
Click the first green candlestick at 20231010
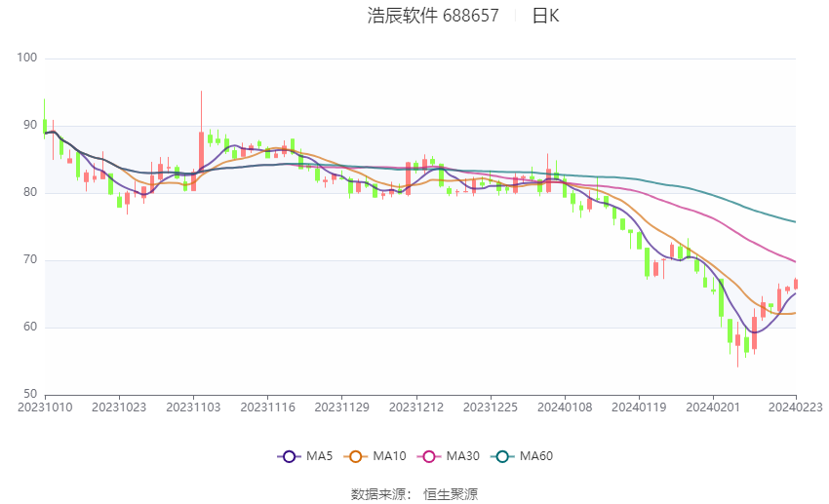coord(45,126)
